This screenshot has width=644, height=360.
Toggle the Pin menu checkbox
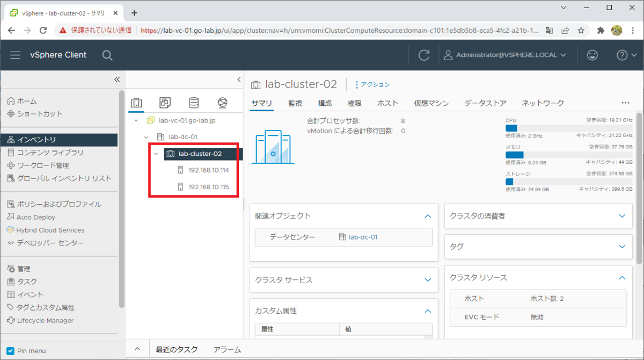[10, 350]
